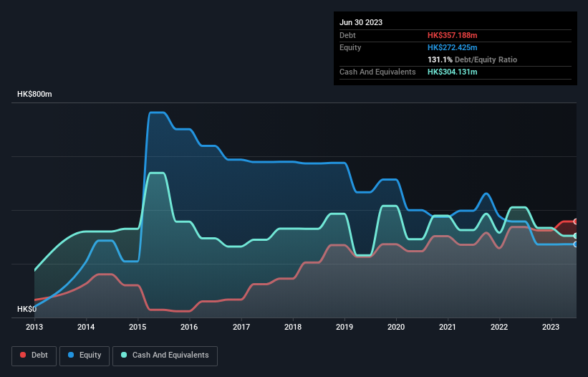This screenshot has height=377, width=588.
Task: Toggle the Debt series legend button
Action: pyautogui.click(x=34, y=355)
